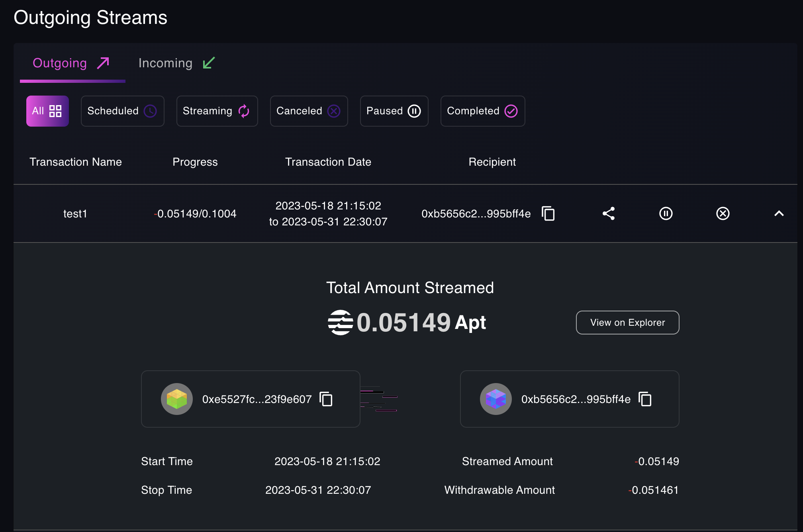Copy recipient address in test1 row
This screenshot has height=532, width=803.
(548, 213)
